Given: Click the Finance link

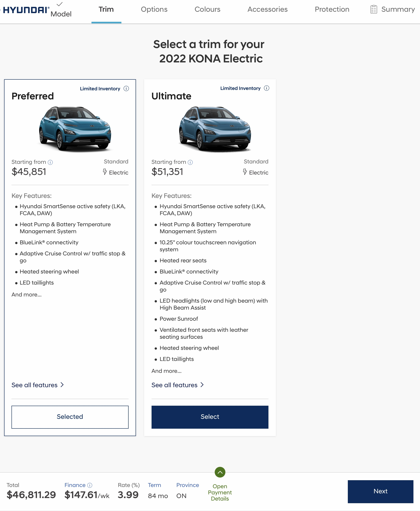Looking at the screenshot, I should point(75,485).
